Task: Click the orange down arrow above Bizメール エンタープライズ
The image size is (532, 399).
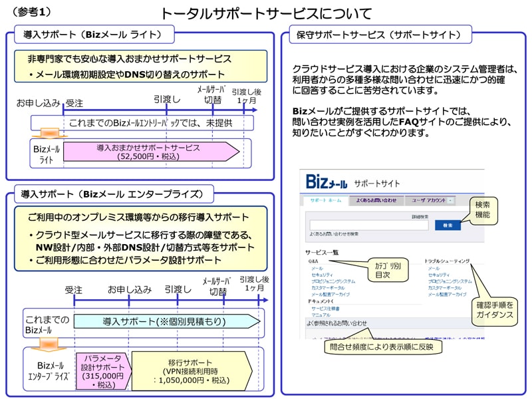Action: coord(49,344)
